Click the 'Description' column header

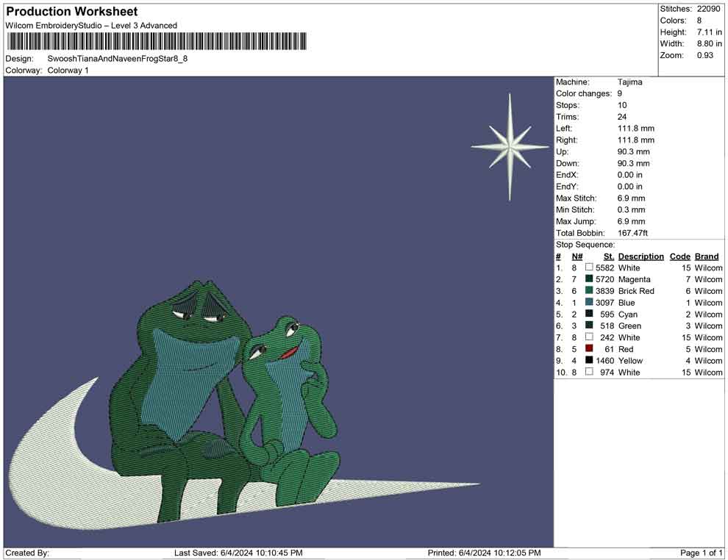coord(641,256)
